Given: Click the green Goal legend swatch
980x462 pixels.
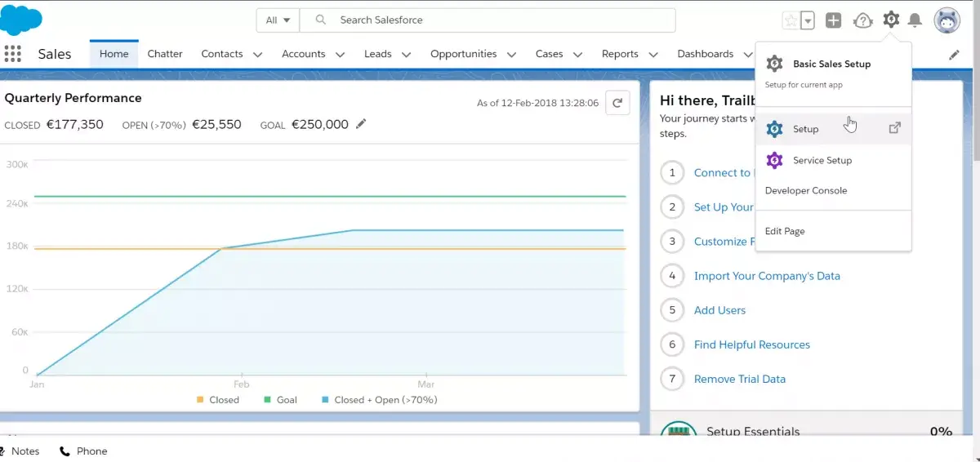Looking at the screenshot, I should click(267, 400).
